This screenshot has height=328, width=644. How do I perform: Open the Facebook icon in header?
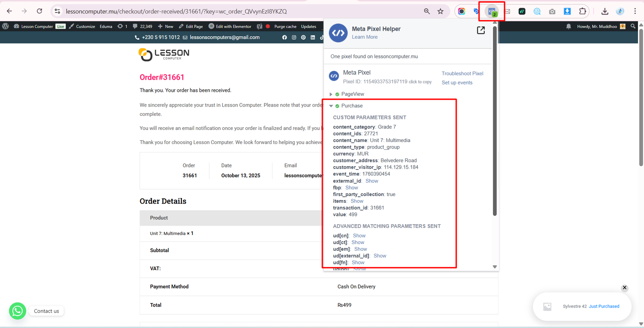(x=285, y=37)
